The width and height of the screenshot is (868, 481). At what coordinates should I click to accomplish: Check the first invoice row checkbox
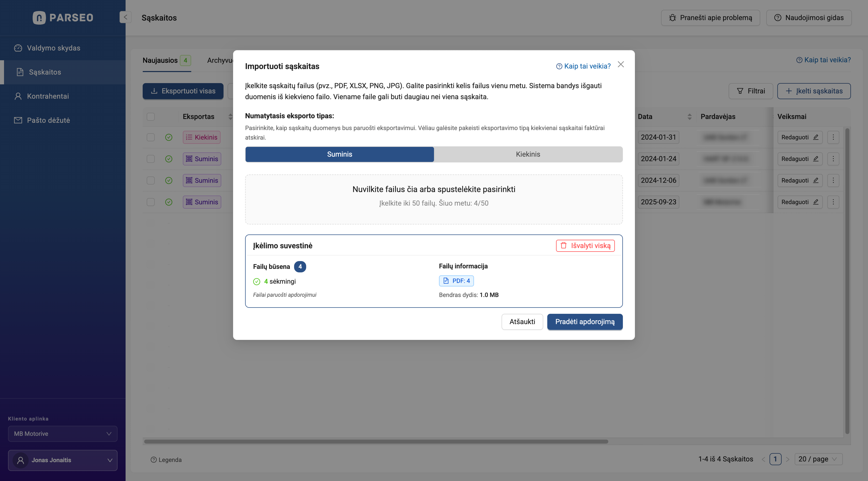pyautogui.click(x=151, y=137)
